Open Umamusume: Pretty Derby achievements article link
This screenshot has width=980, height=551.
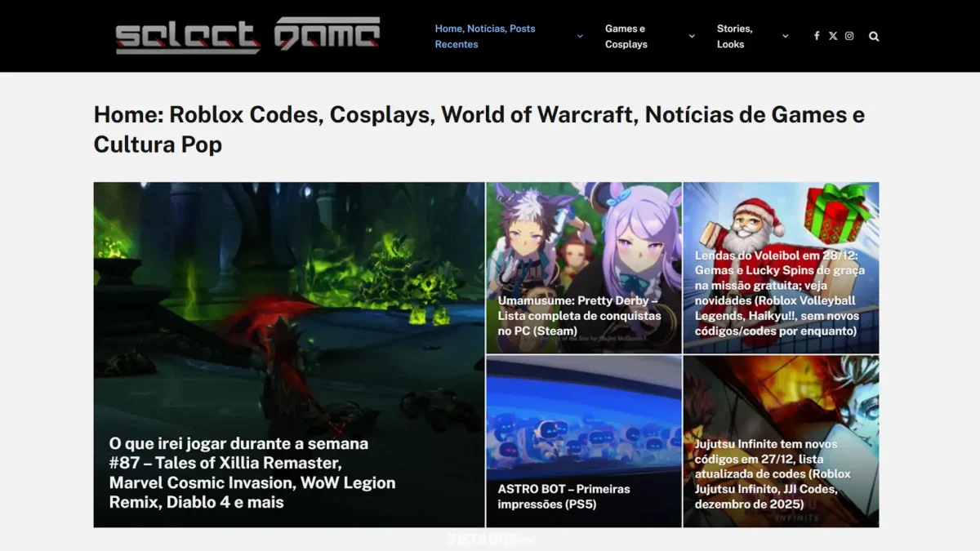tap(579, 316)
